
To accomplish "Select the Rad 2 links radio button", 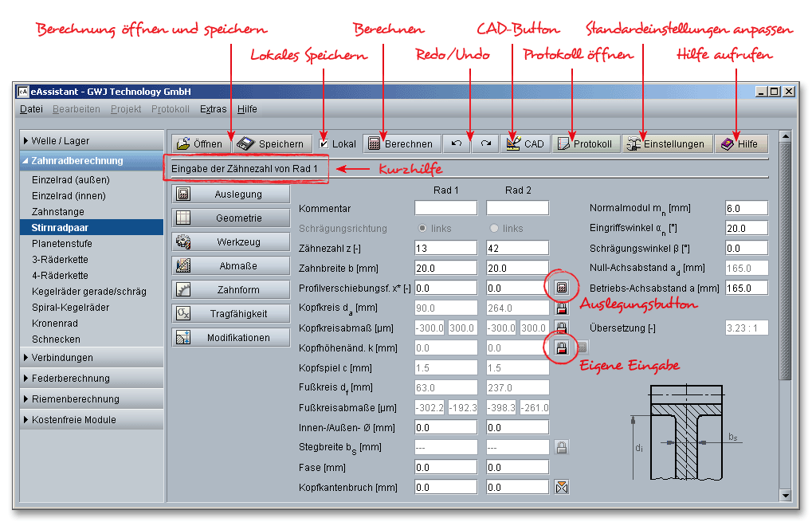I will coord(494,228).
